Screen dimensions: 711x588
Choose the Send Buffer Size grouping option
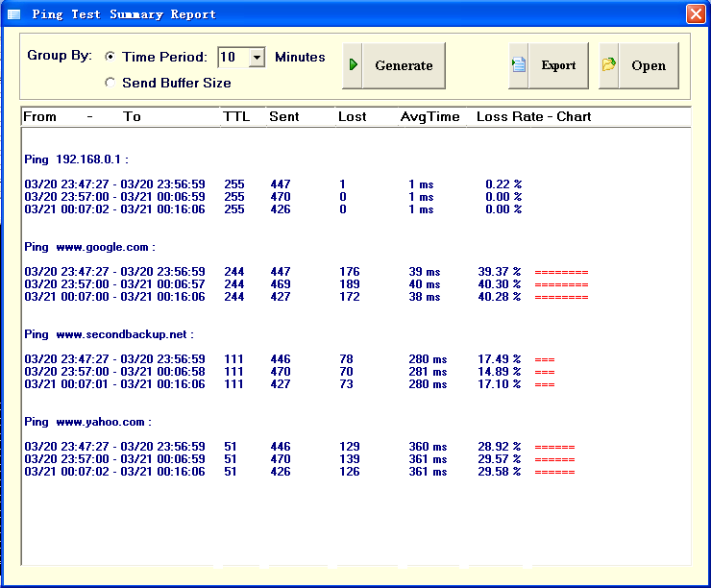110,83
